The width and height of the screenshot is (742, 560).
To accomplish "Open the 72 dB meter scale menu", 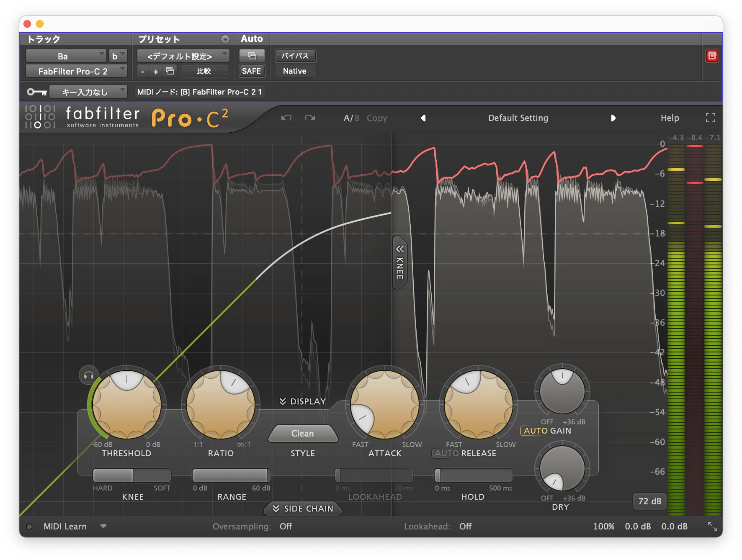I will tap(649, 501).
